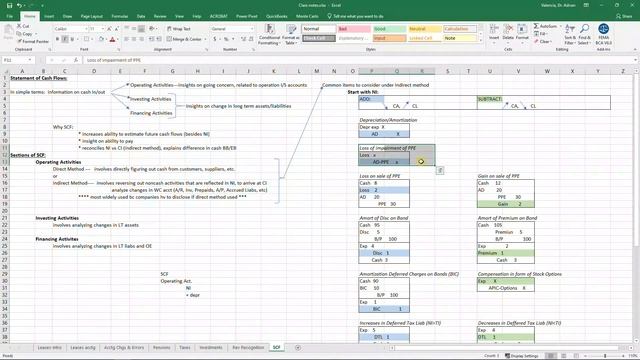Select middle vertical align icon
The height and width of the screenshot is (360, 640).
[134, 29]
